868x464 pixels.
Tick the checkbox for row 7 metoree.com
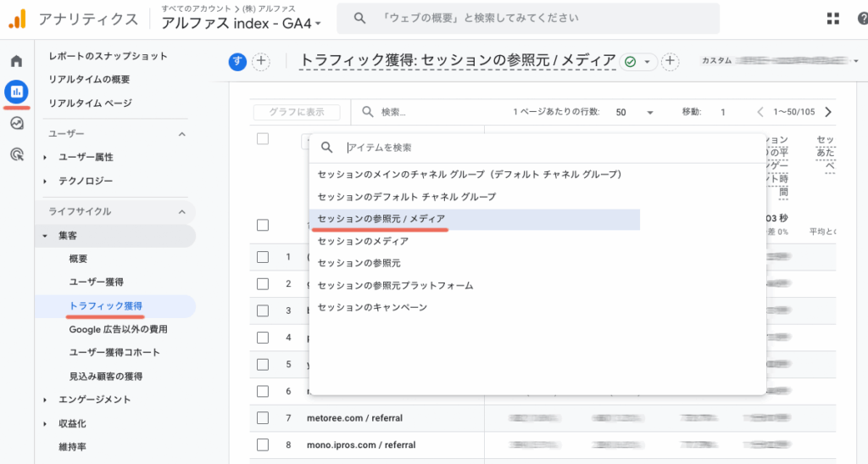263,418
